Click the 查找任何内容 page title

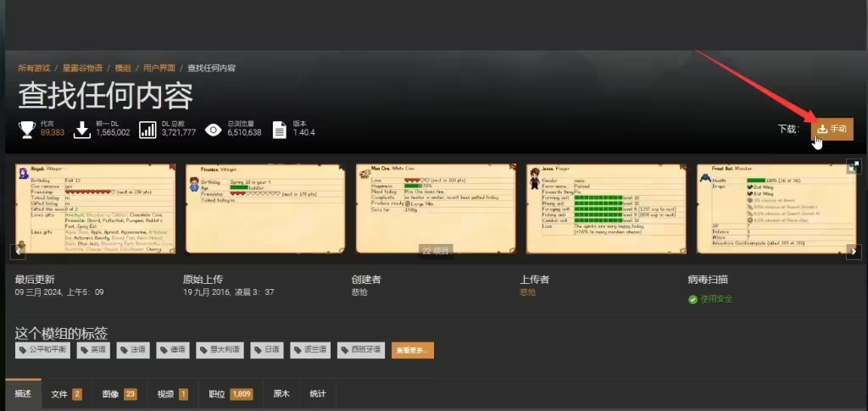click(x=106, y=97)
